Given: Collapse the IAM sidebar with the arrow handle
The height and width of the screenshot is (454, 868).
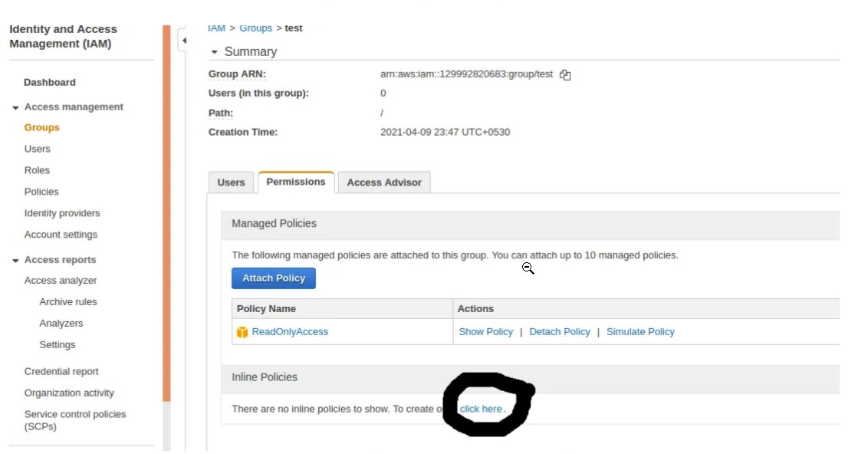Looking at the screenshot, I should (183, 41).
